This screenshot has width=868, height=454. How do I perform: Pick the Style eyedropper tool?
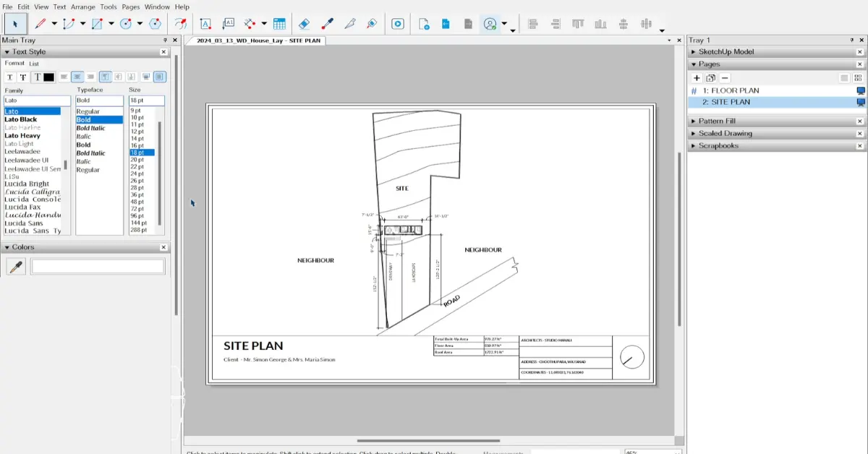point(328,23)
